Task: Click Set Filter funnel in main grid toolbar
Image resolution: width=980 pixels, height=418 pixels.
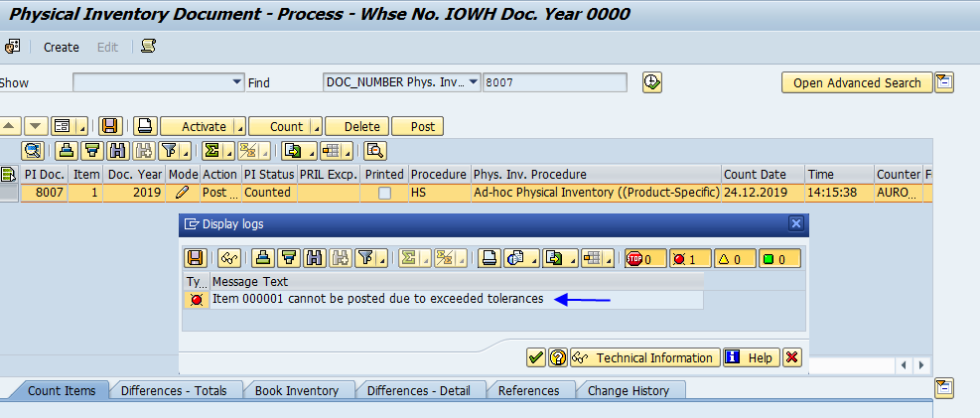Action: pyautogui.click(x=168, y=150)
